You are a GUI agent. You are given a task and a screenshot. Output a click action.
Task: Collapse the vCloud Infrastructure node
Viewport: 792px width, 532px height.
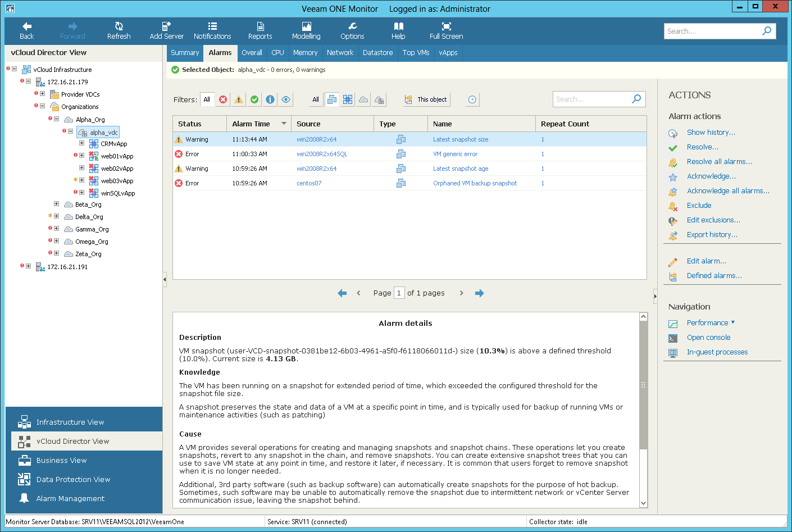(x=14, y=69)
